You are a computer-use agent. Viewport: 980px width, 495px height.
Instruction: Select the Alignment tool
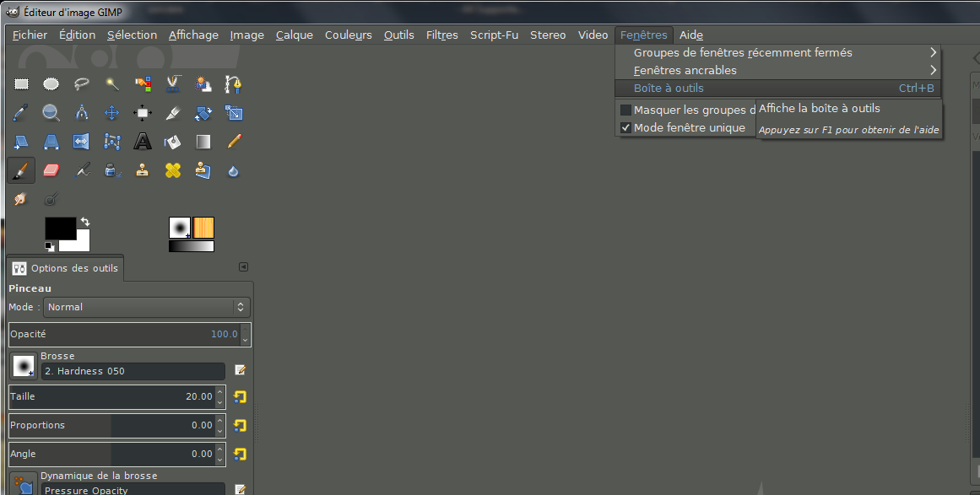[143, 113]
